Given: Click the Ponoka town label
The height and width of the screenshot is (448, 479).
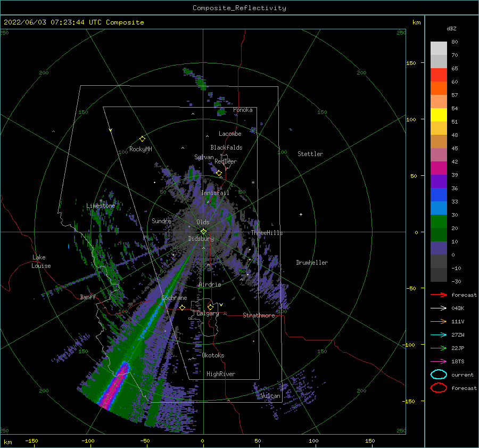Looking at the screenshot, I should (x=243, y=110).
